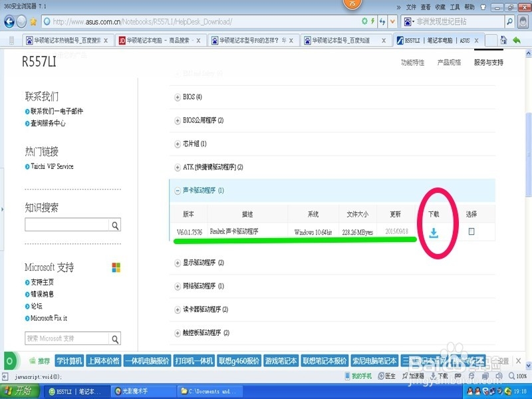Click the Windows 开始 start button

click(x=20, y=391)
